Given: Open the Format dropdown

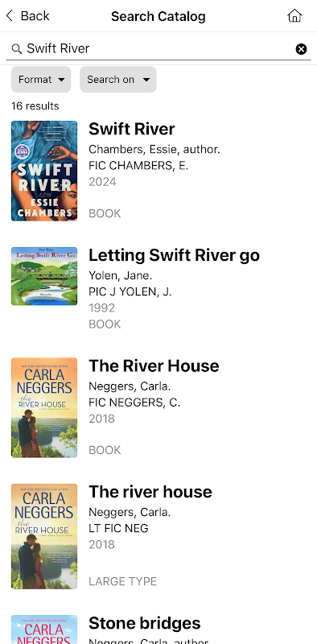Looking at the screenshot, I should [41, 79].
